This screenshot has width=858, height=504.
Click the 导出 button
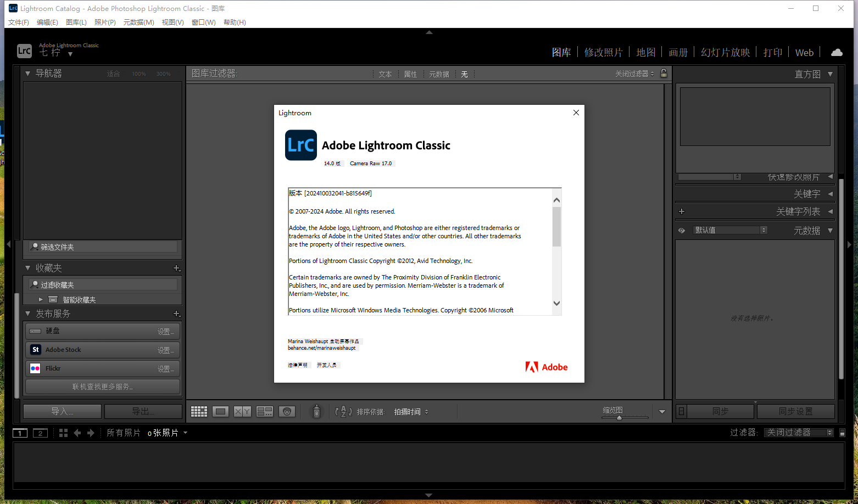(143, 411)
